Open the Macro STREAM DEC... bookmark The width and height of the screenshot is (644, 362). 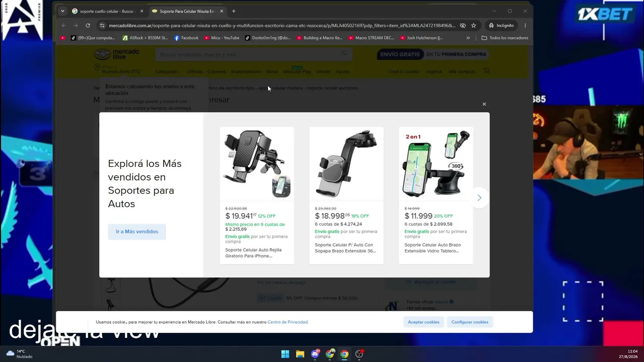pos(371,38)
